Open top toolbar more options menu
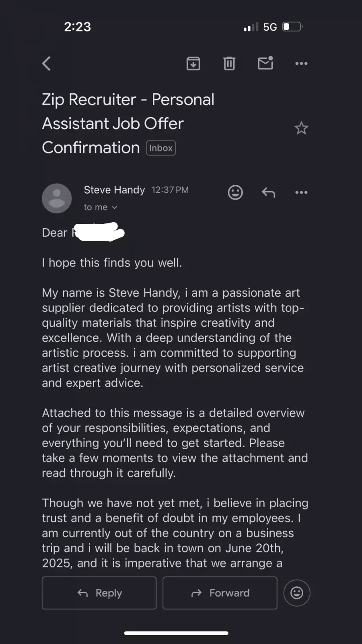 [x=301, y=64]
